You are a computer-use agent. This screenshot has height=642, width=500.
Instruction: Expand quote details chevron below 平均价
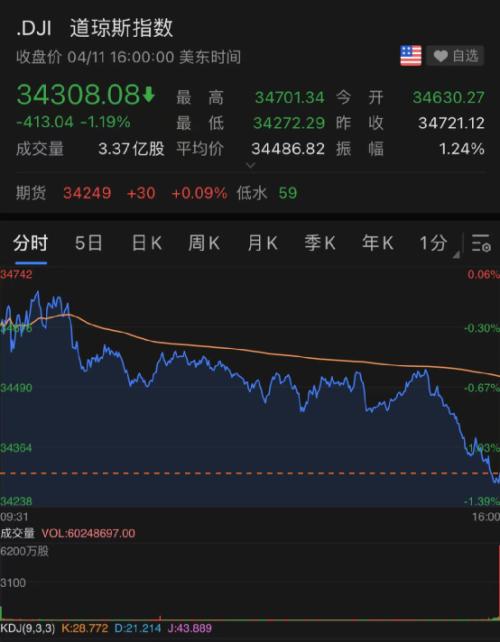coord(251,165)
